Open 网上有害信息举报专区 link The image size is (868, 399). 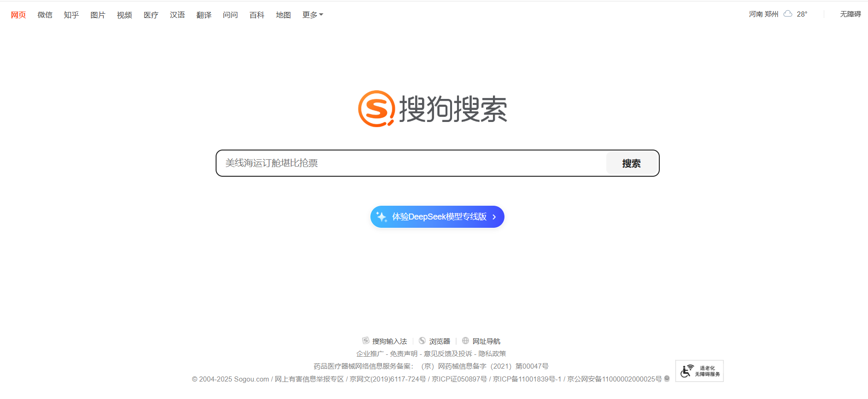(x=309, y=379)
